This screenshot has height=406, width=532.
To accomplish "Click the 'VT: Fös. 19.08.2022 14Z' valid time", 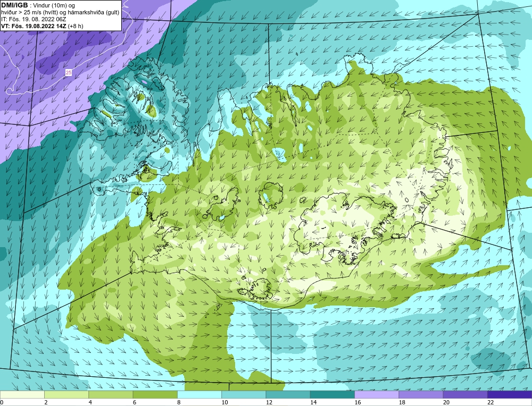I will point(34,26).
